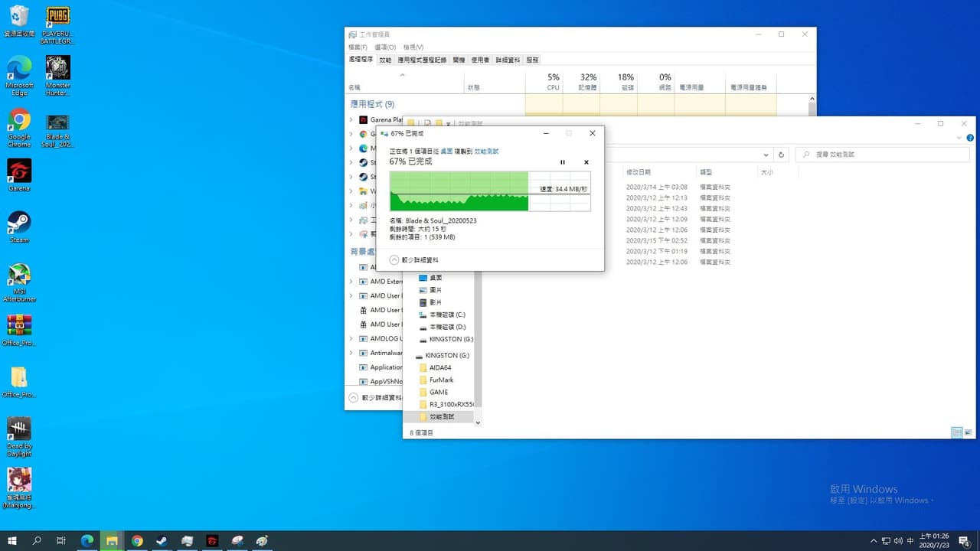
Task: Switch to the 效能 tab in Task Manager
Action: pos(385,60)
